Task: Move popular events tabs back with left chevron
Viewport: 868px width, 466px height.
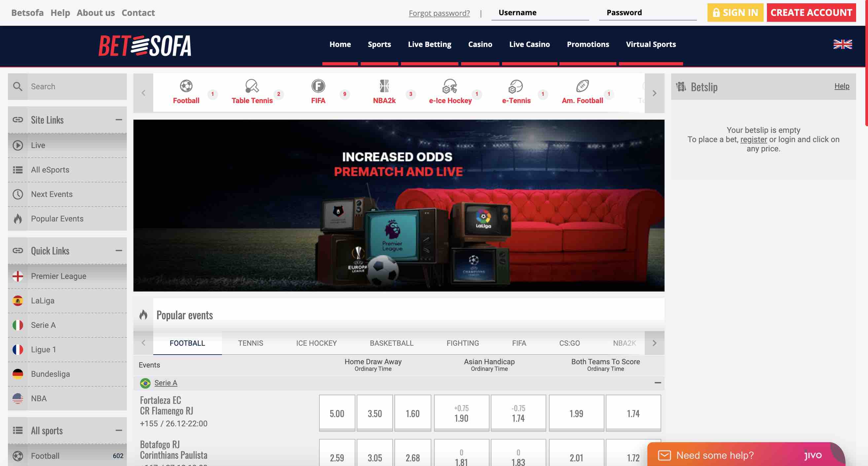Action: (x=143, y=343)
